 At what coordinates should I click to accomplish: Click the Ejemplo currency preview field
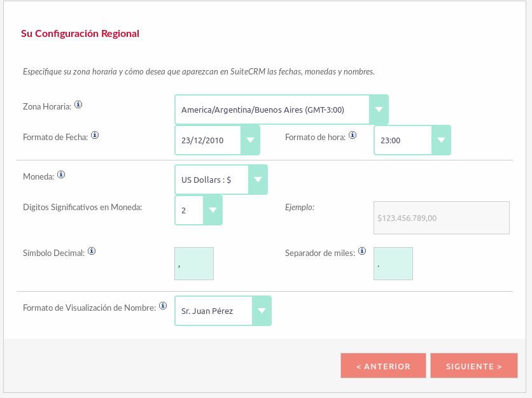[x=442, y=218]
